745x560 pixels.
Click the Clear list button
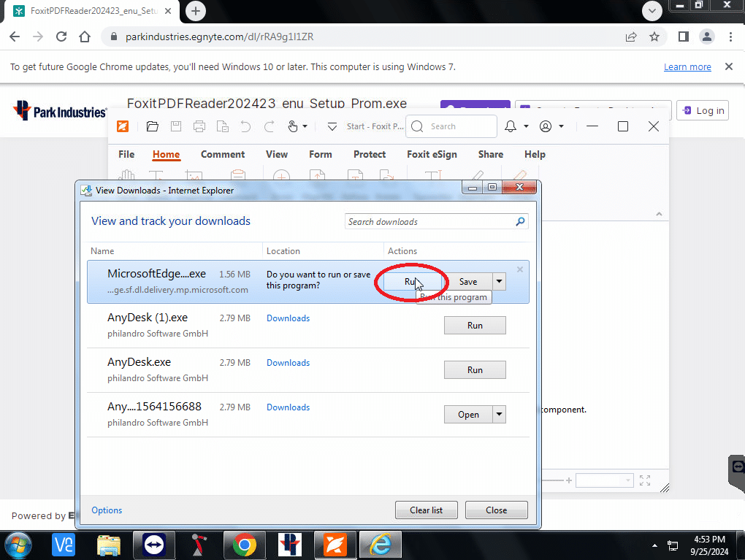426,510
